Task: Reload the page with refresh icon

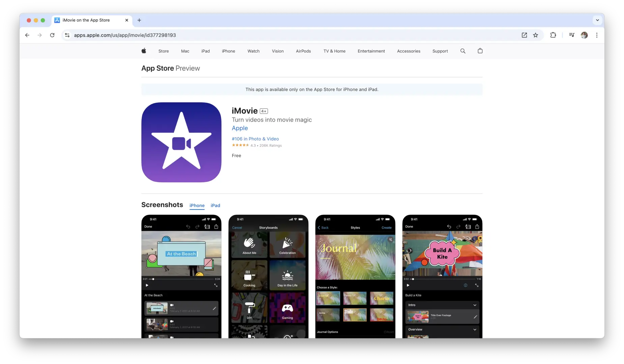Action: pyautogui.click(x=52, y=35)
